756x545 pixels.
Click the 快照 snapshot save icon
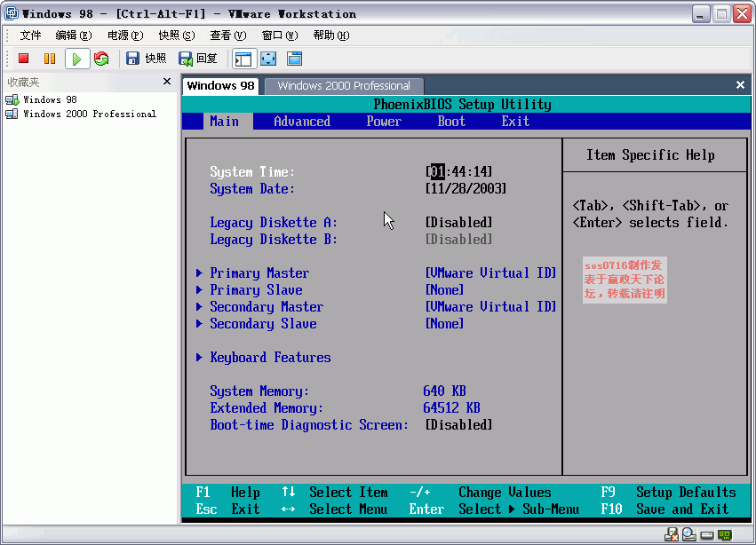tap(132, 59)
